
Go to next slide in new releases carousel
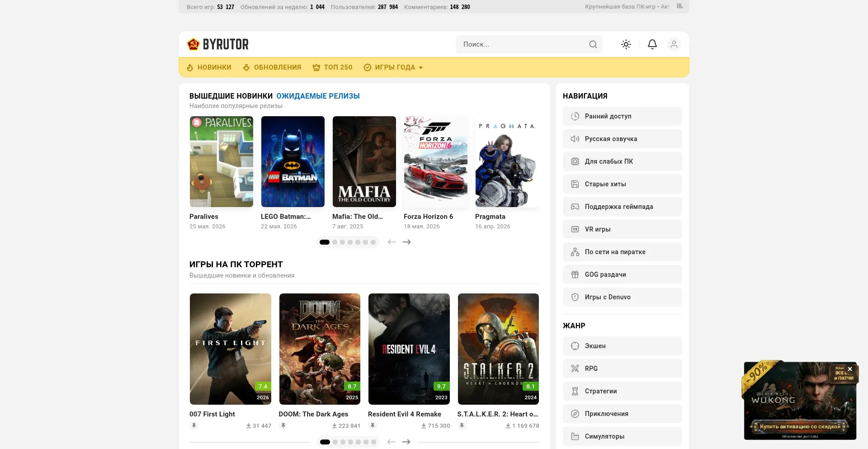(x=407, y=242)
